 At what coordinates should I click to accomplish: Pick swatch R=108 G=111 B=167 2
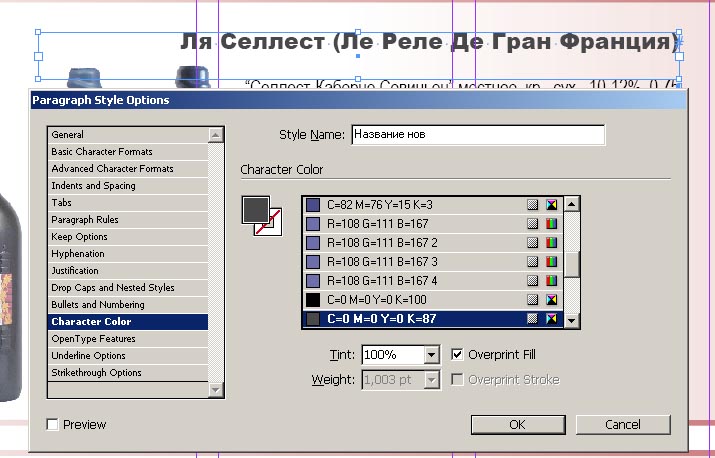tap(433, 243)
